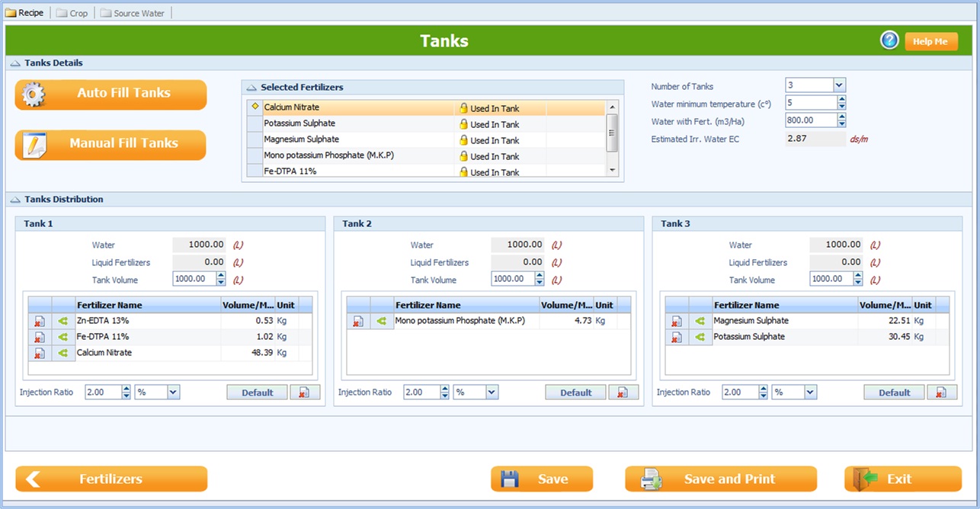Move Magnesium Sulphate to another tank
980x509 pixels.
(700, 322)
